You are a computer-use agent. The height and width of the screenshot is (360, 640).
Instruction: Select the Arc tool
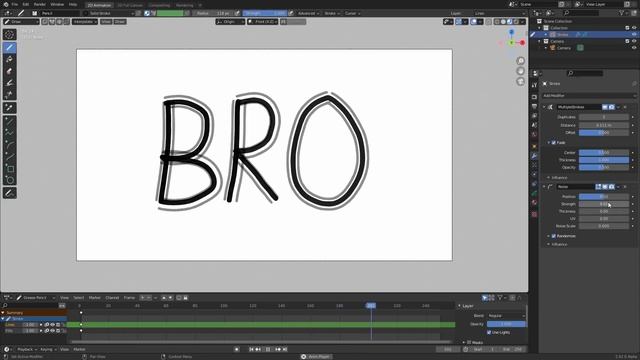click(9, 145)
